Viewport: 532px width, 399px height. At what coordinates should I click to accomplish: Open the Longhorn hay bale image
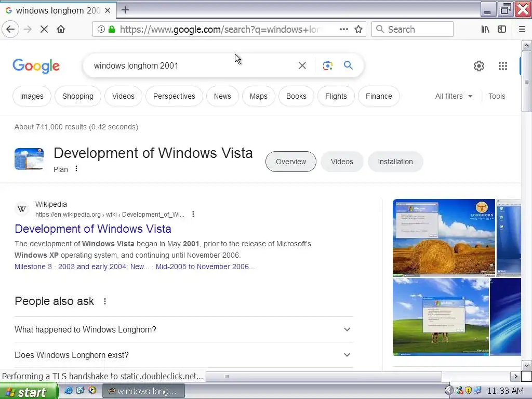[x=444, y=237]
